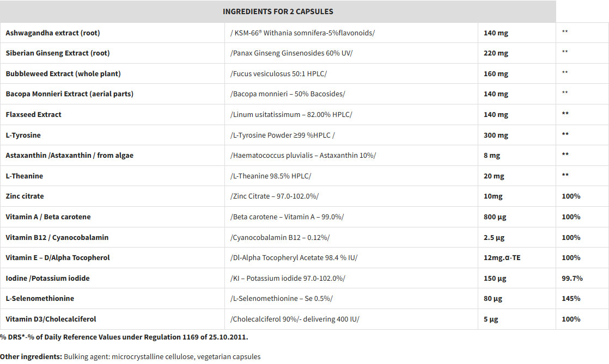Click the Bacopa Monnieri Extract ingredient name
Viewport: 609px width, 364px height.
click(69, 94)
